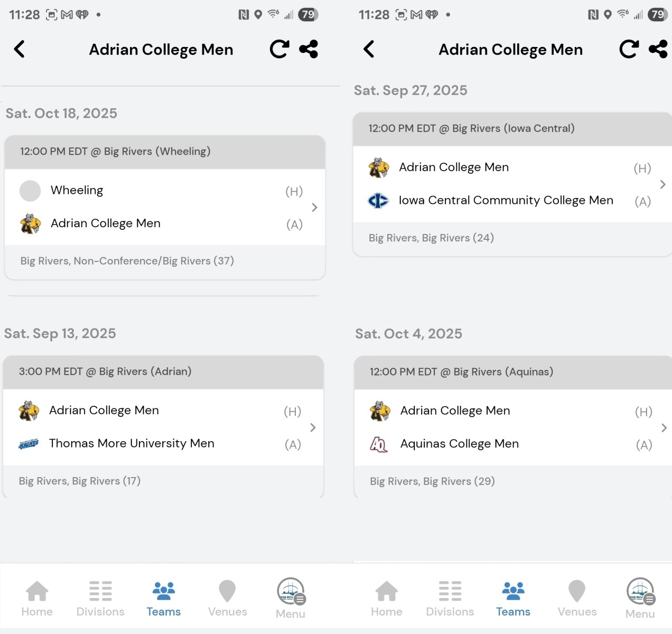The height and width of the screenshot is (634, 672).
Task: Refresh schedule on the left screen
Action: pos(279,49)
